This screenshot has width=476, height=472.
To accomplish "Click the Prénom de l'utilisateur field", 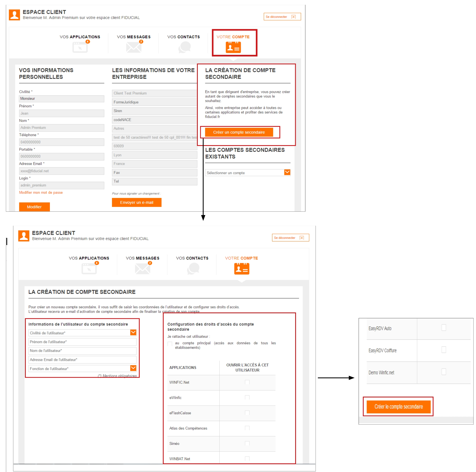I will (x=82, y=342).
